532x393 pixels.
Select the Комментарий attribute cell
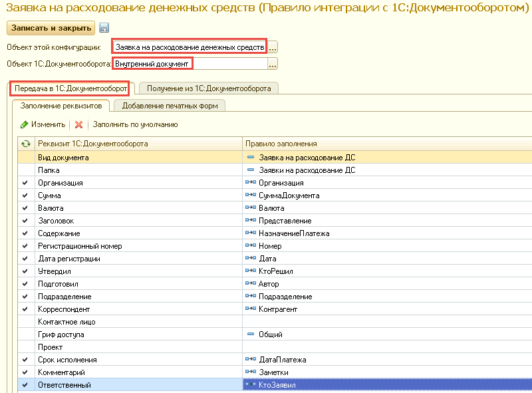coord(138,372)
